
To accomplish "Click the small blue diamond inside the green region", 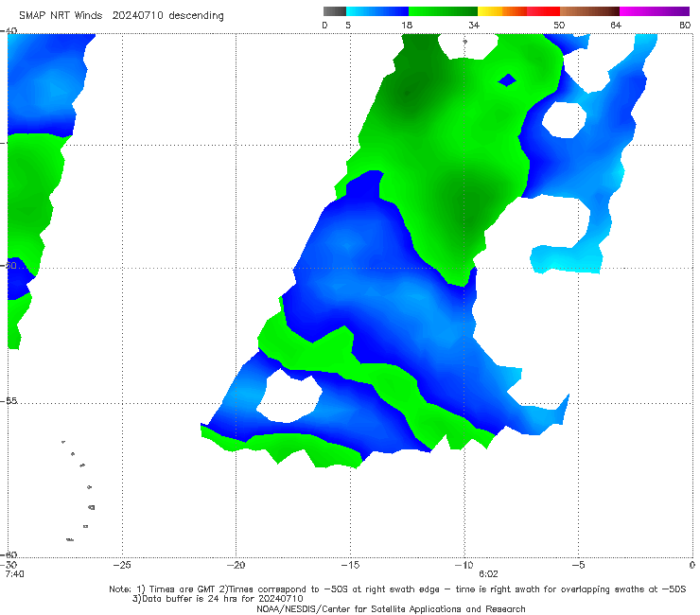I will click(x=507, y=80).
